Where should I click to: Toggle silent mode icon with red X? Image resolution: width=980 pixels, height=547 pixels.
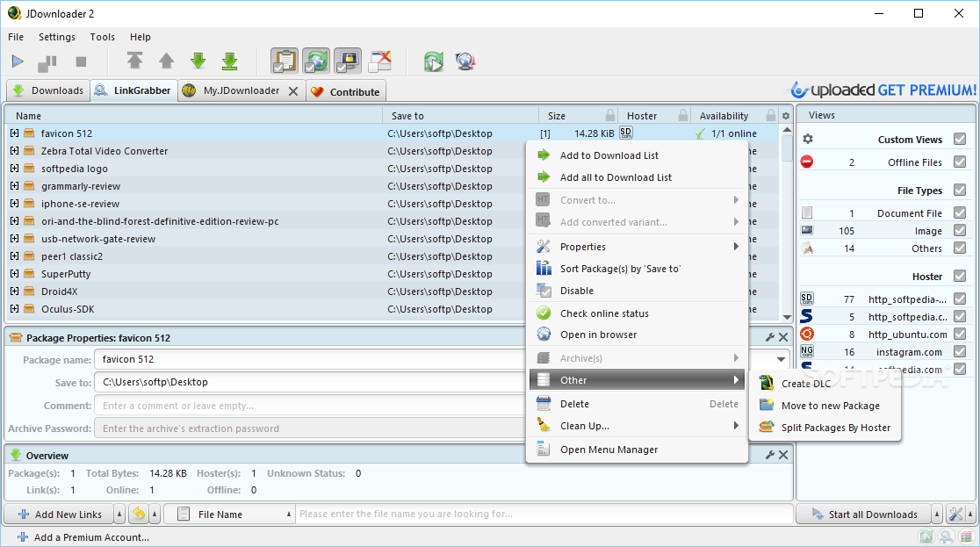coord(380,61)
